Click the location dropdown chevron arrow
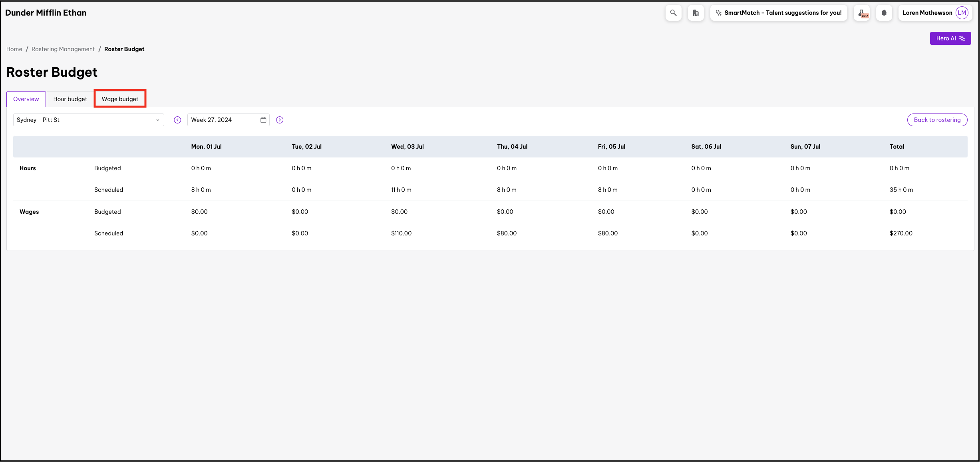Screen dimensions: 980x462 [158, 120]
